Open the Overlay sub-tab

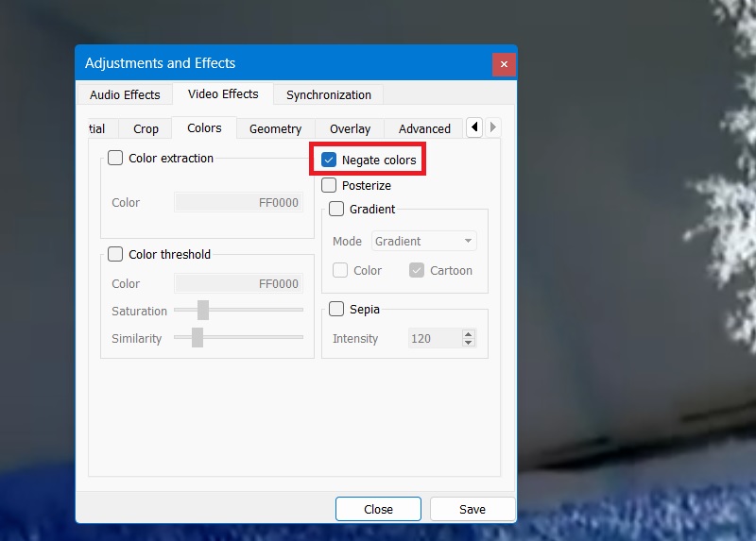350,128
